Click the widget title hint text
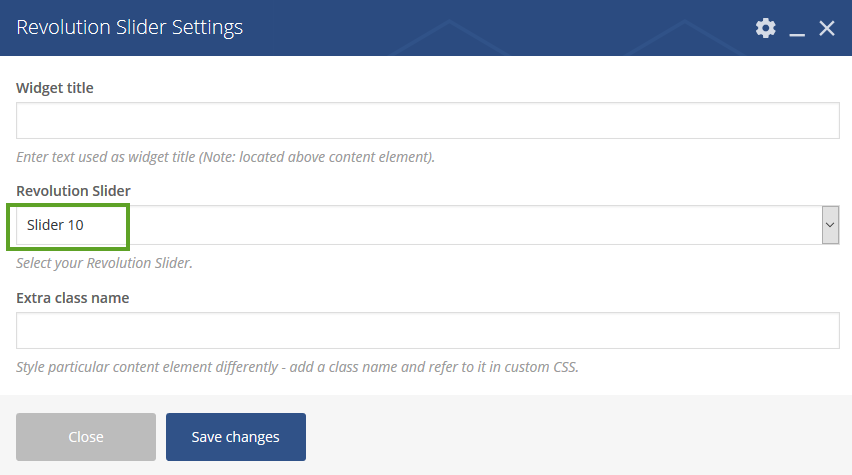Viewport: 852px width, 475px height. point(225,157)
